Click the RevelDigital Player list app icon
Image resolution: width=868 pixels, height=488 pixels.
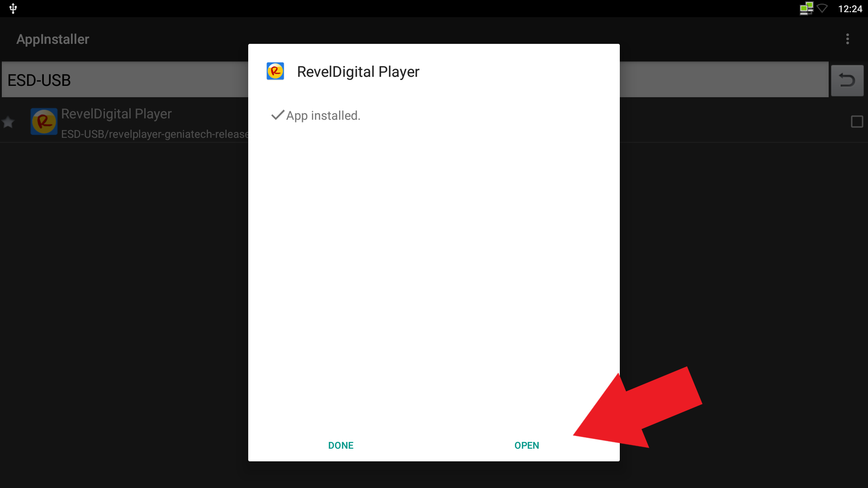point(44,122)
